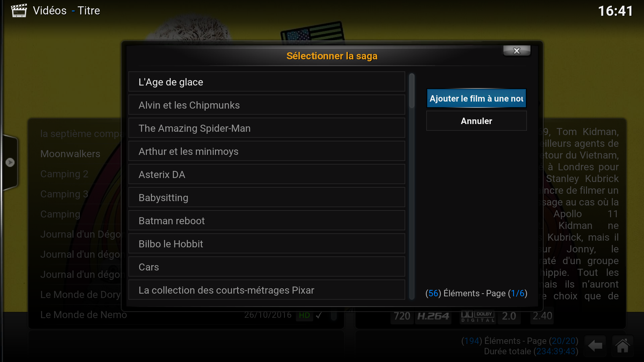
Task: Click the saga list scrollbar
Action: [x=412, y=186]
